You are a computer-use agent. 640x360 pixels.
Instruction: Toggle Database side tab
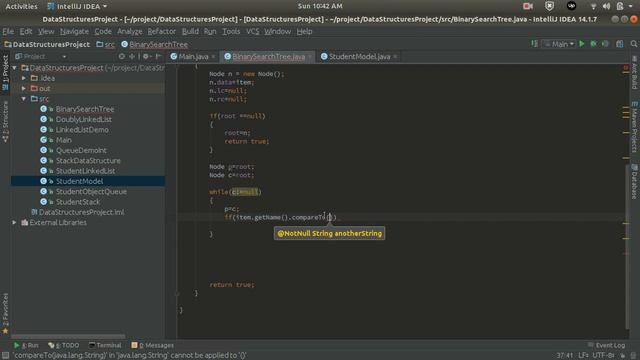(x=634, y=181)
